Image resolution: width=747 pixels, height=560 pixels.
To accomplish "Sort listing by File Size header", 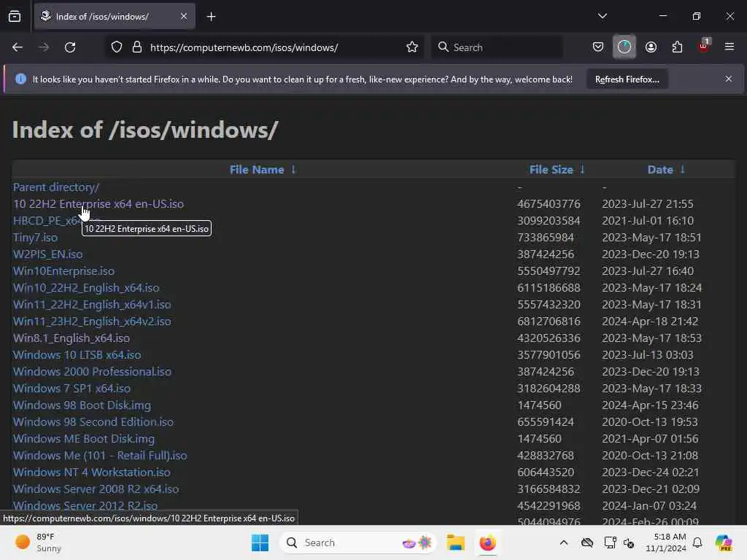I will (551, 169).
